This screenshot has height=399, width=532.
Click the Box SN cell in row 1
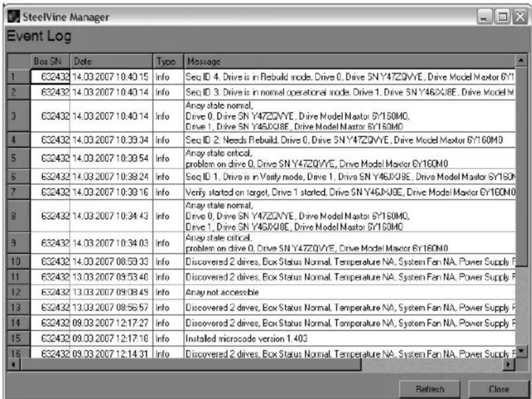[x=50, y=77]
